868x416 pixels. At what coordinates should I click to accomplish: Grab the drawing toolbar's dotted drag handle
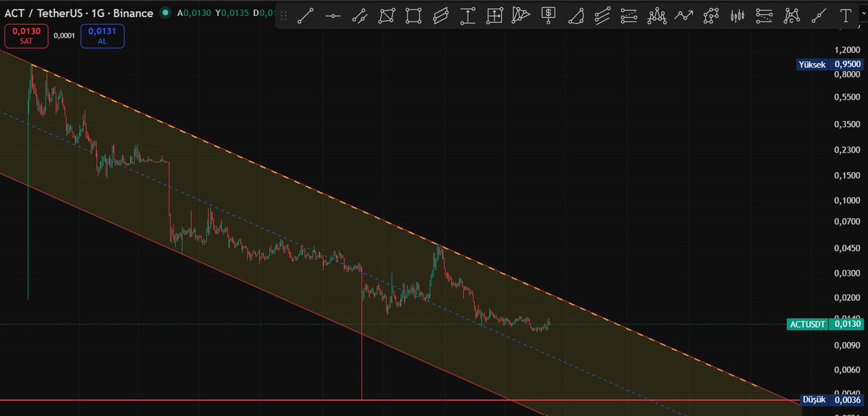tap(284, 15)
